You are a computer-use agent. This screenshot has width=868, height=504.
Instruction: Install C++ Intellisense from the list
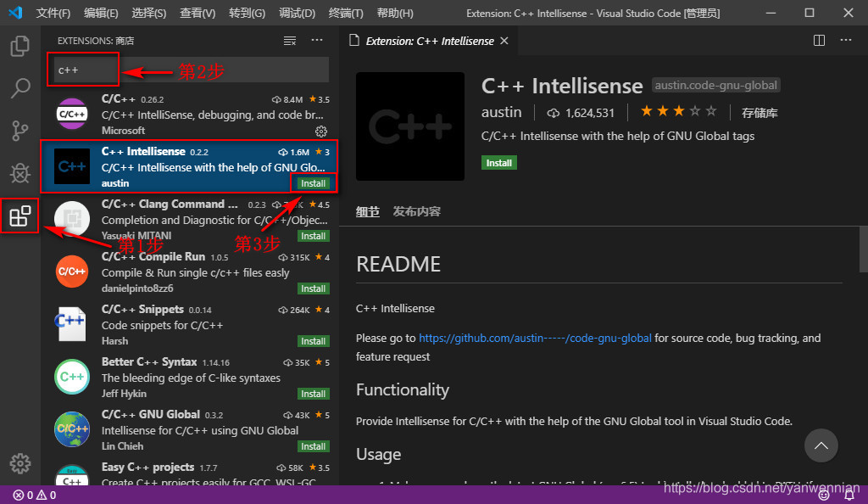point(314,183)
